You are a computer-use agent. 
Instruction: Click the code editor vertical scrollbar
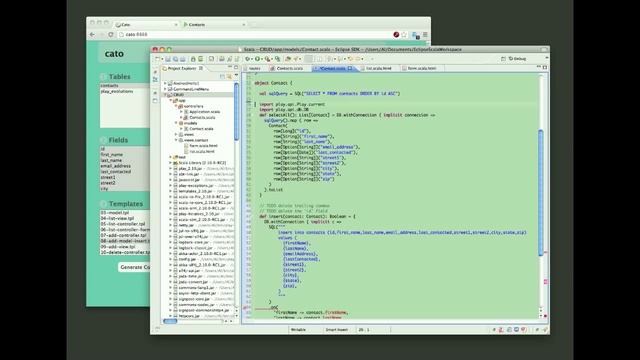[x=541, y=192]
